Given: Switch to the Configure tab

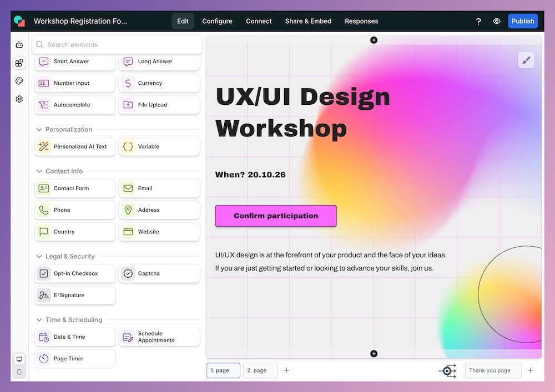Looking at the screenshot, I should [x=217, y=21].
